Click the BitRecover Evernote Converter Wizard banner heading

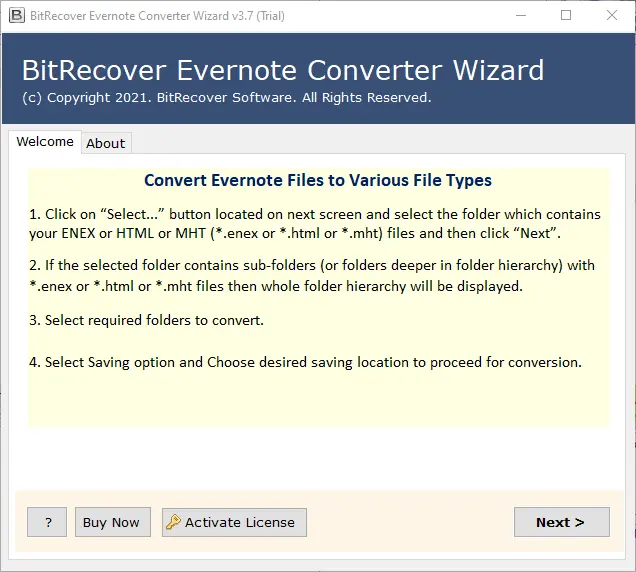pos(283,70)
